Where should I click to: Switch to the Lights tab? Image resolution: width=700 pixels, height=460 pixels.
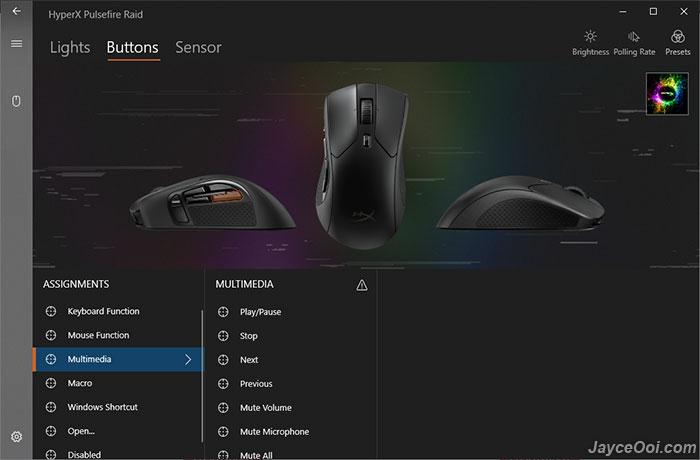[x=70, y=47]
